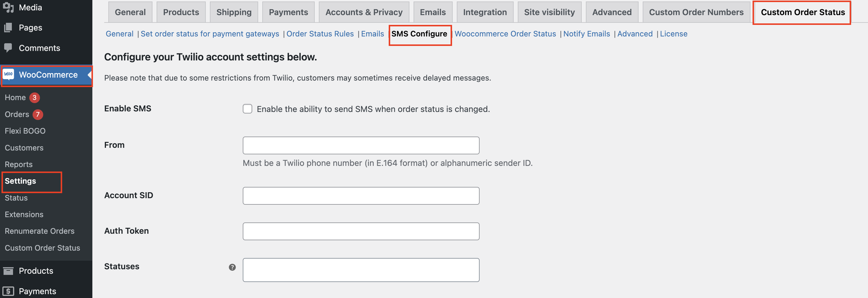
Task: Open Flexi BOGO submenu item
Action: [25, 131]
